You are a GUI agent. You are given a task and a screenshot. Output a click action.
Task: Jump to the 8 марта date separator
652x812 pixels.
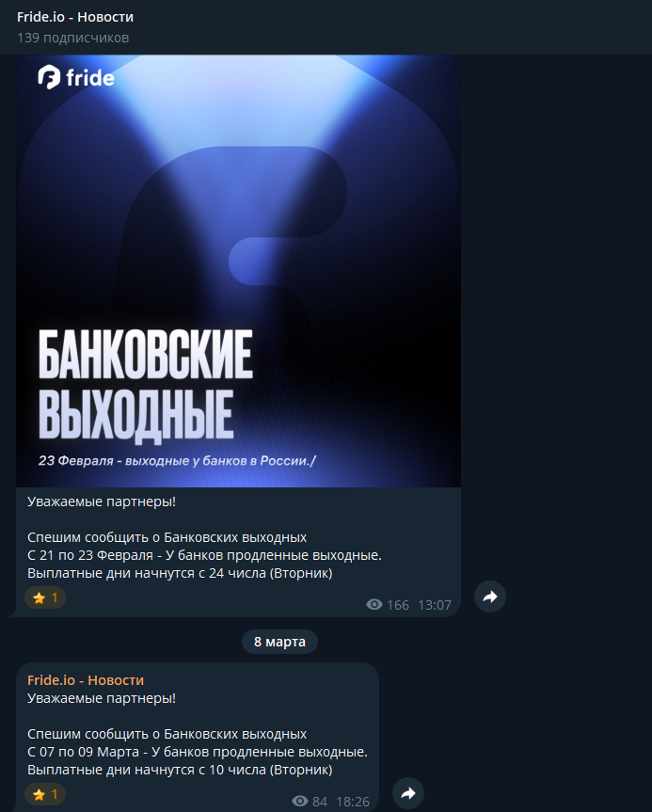coord(279,642)
